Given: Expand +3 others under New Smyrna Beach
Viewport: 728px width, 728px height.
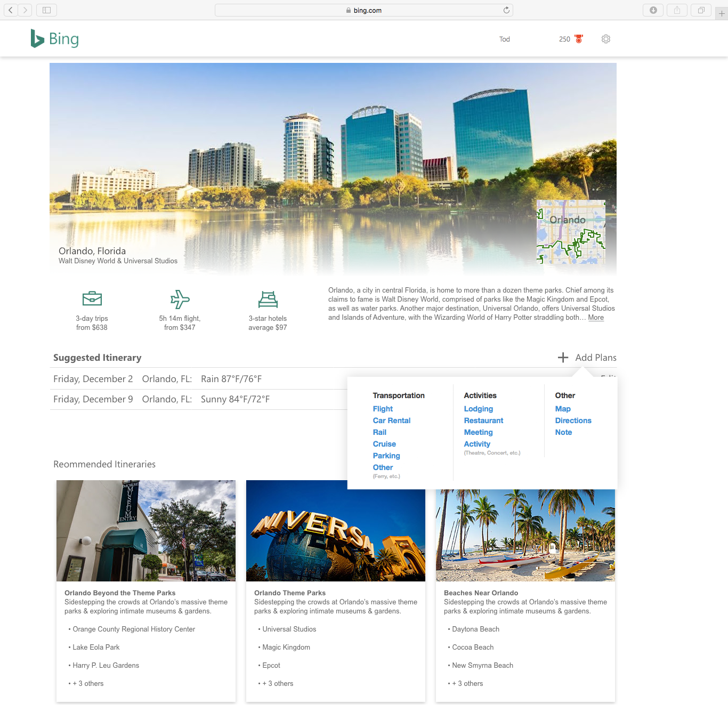Looking at the screenshot, I should (467, 684).
